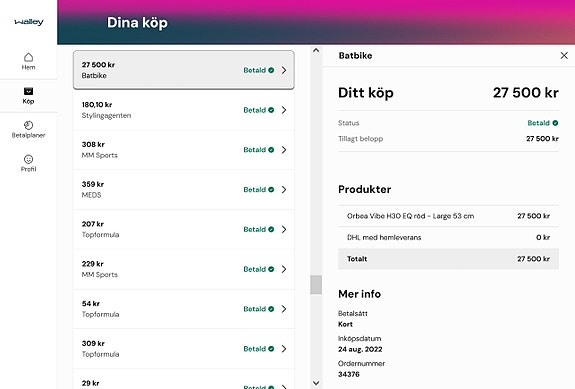Expand the Stylingagenten purchase chevron
This screenshot has width=575, height=389.
coord(284,110)
